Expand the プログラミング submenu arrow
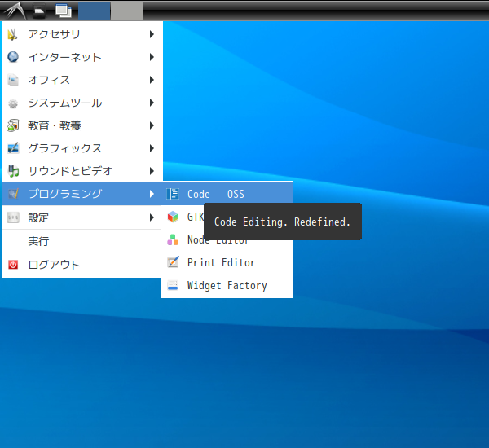 pos(152,194)
